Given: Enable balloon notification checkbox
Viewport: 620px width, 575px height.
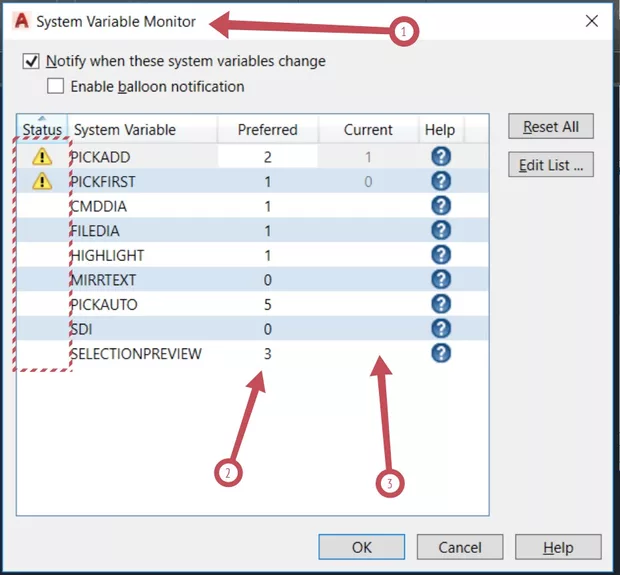Looking at the screenshot, I should (x=55, y=87).
